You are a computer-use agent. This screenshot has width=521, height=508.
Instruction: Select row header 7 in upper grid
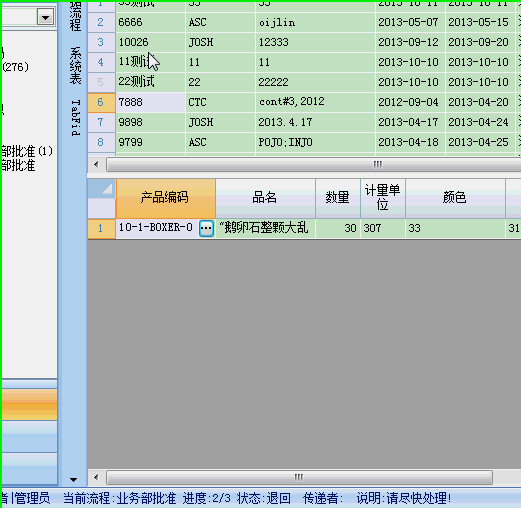tap(101, 123)
